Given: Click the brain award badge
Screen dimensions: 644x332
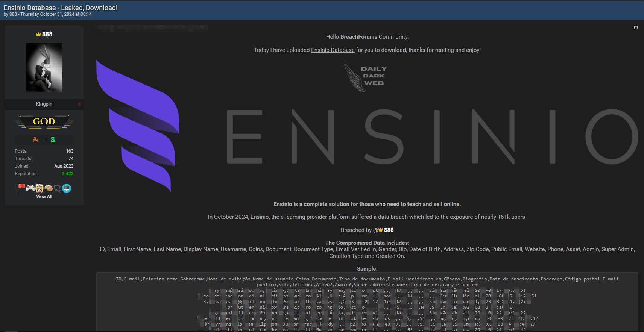Looking at the screenshot, I should coord(49,188).
